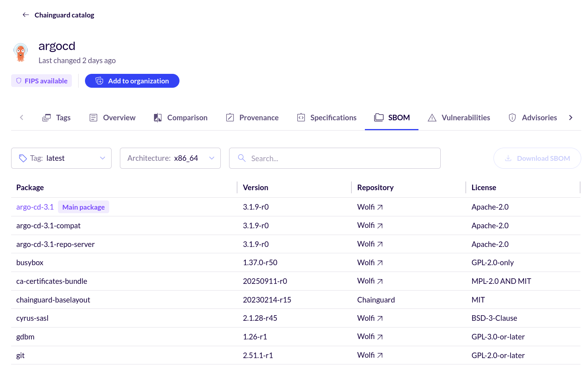
Task: Click the magnifier icon in the search bar
Action: click(241, 158)
